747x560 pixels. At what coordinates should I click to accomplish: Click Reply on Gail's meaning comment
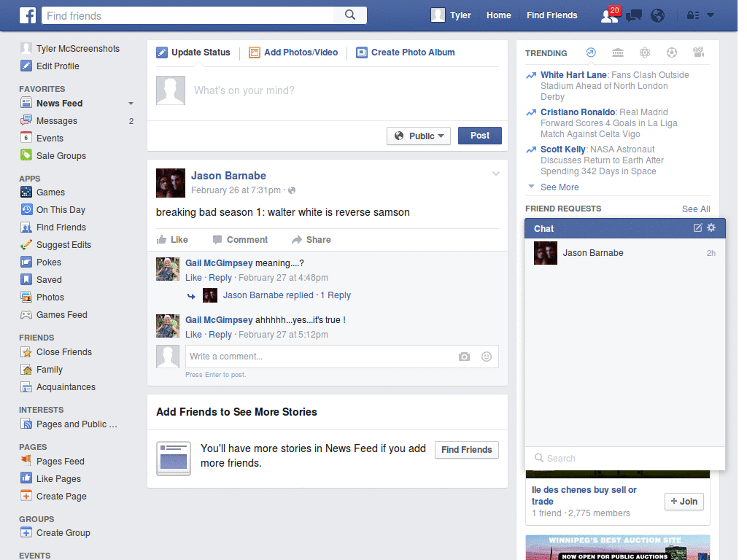pos(220,278)
